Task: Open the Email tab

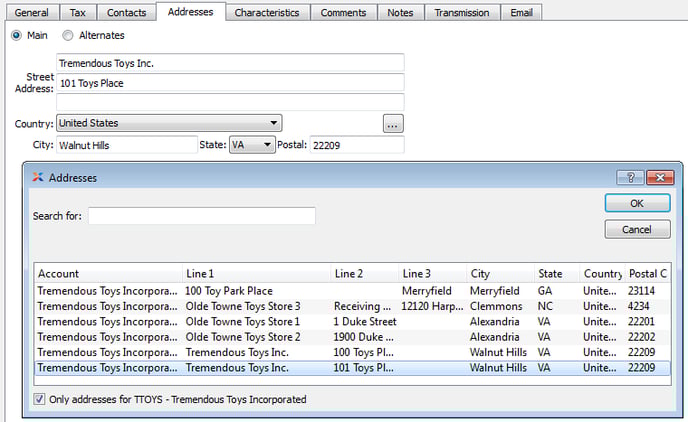Action: 521,13
